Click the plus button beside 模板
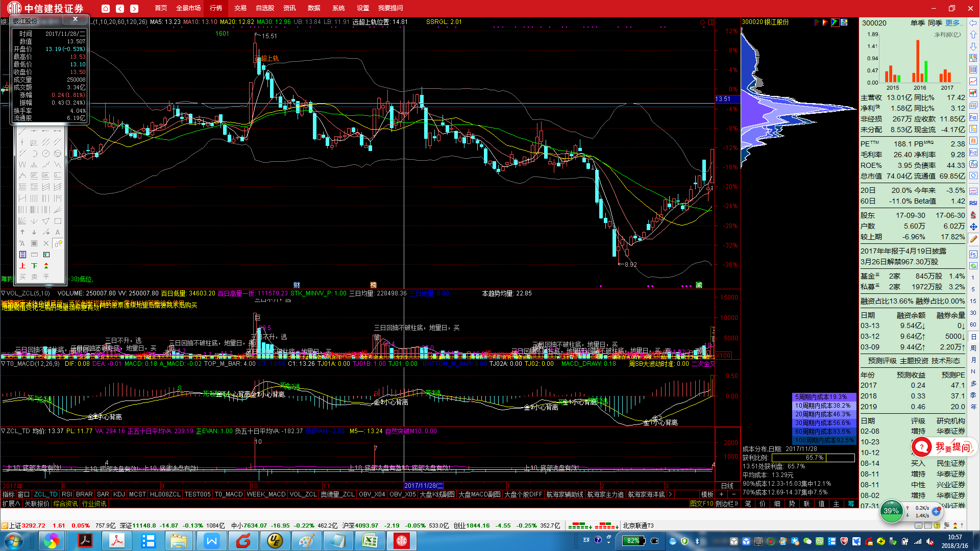Image resolution: width=980 pixels, height=551 pixels. point(721,494)
